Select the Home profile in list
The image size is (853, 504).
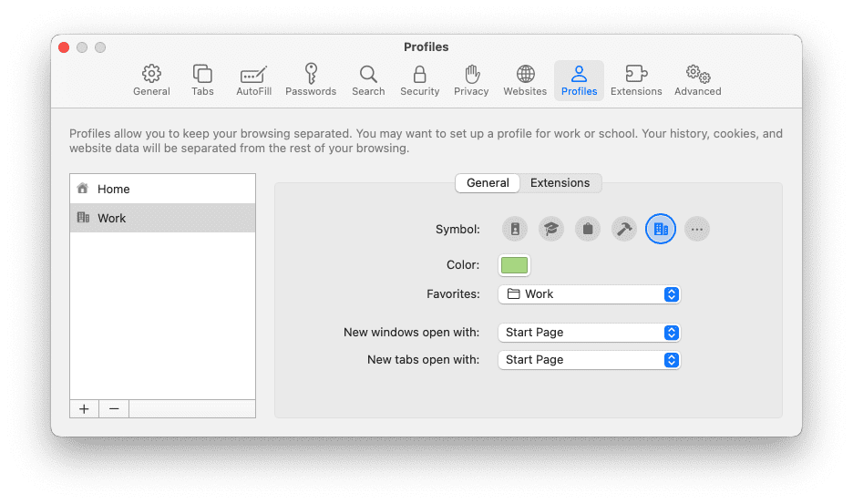click(x=162, y=189)
